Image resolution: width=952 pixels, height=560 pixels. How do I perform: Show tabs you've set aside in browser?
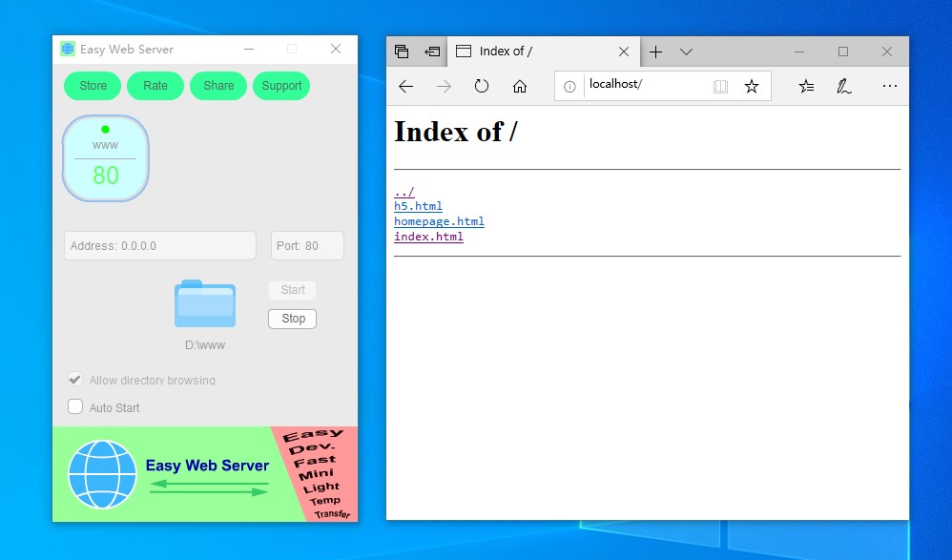point(402,52)
